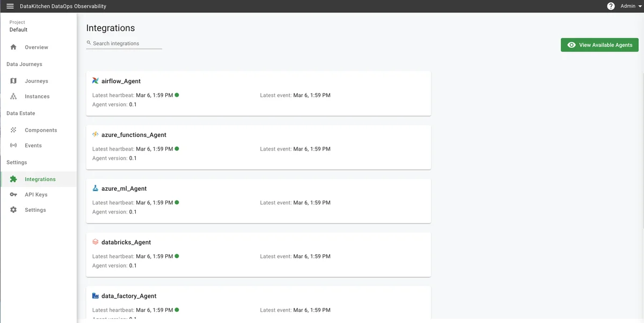Image resolution: width=644 pixels, height=323 pixels.
Task: Navigate to Instances page
Action: tap(37, 97)
